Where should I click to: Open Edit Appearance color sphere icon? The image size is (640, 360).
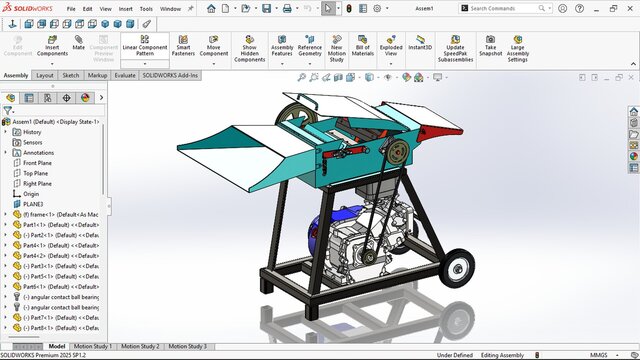pyautogui.click(x=406, y=77)
